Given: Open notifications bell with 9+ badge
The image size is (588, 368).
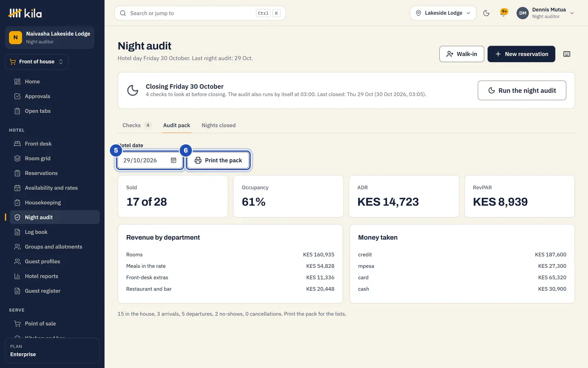Looking at the screenshot, I should click(504, 13).
